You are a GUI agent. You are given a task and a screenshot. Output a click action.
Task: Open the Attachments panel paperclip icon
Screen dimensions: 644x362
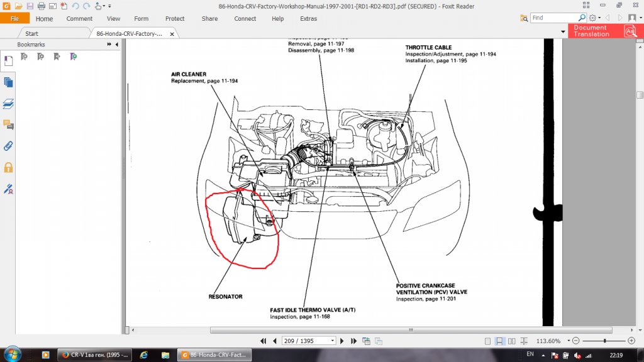coord(8,146)
